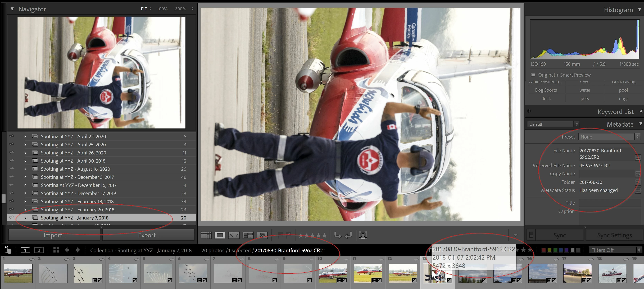The height and width of the screenshot is (289, 644).
Task: Toggle the auto sync switch beside Sync
Action: pos(531,235)
